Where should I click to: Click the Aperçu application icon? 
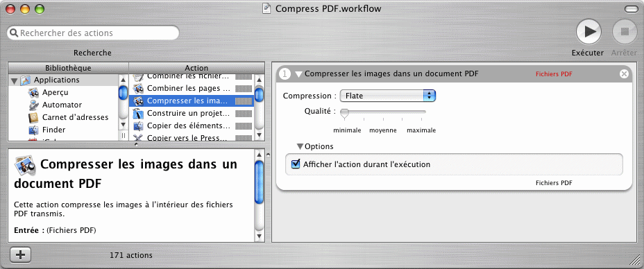click(34, 93)
